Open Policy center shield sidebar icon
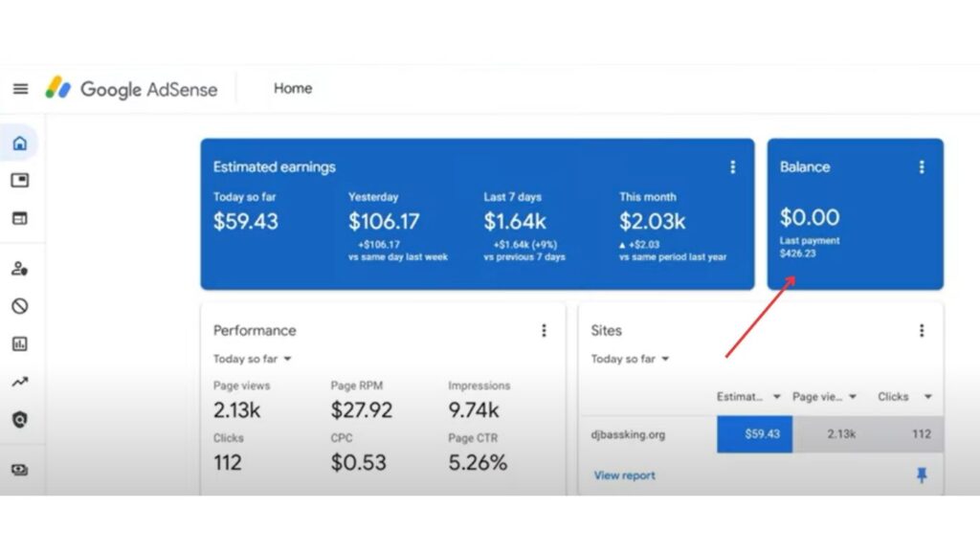The image size is (980, 551). click(20, 419)
